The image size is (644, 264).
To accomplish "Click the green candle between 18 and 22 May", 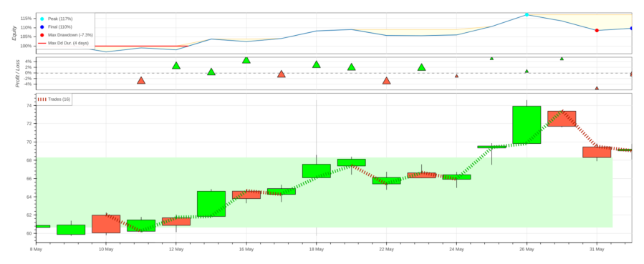I will pos(352,162).
